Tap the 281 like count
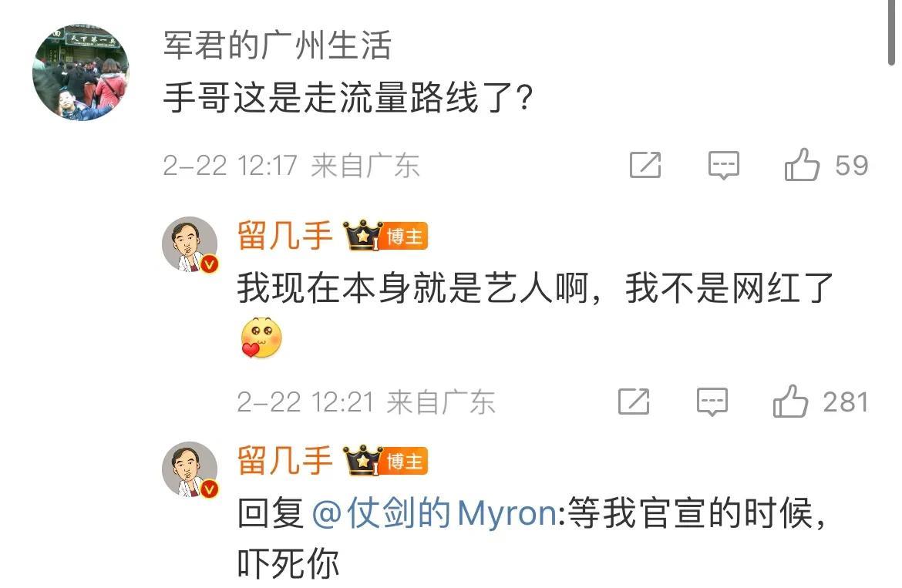 [845, 402]
